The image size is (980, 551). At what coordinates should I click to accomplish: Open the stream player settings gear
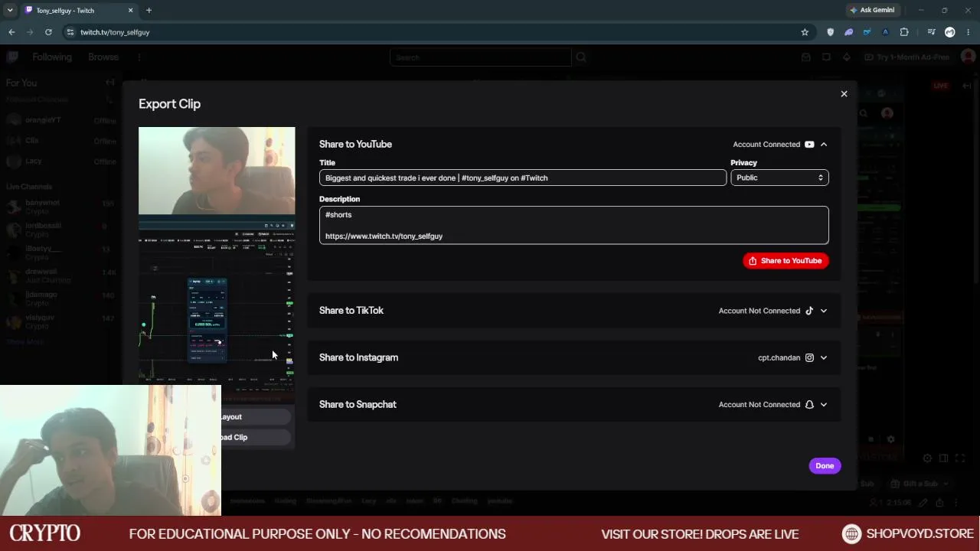pyautogui.click(x=927, y=458)
